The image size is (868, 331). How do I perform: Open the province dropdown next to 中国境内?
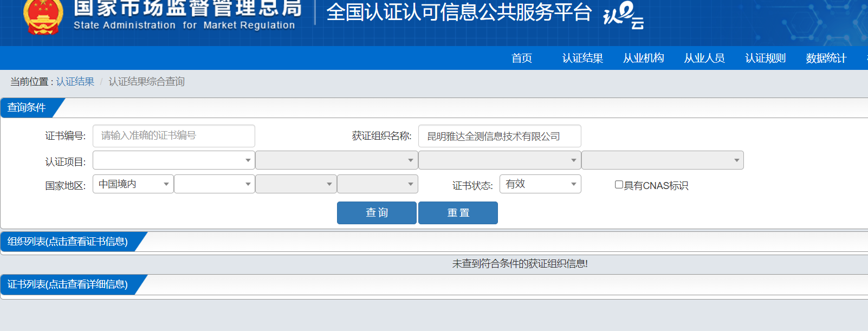[215, 184]
